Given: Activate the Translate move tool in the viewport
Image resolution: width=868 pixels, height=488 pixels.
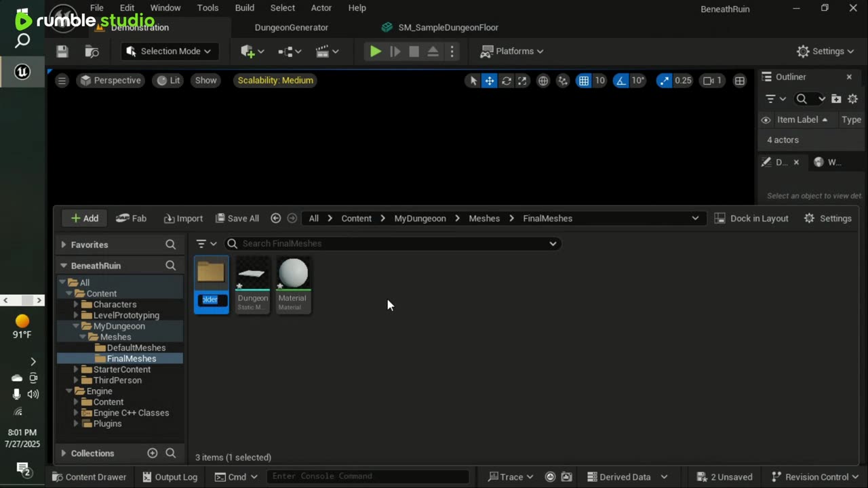Looking at the screenshot, I should [490, 81].
